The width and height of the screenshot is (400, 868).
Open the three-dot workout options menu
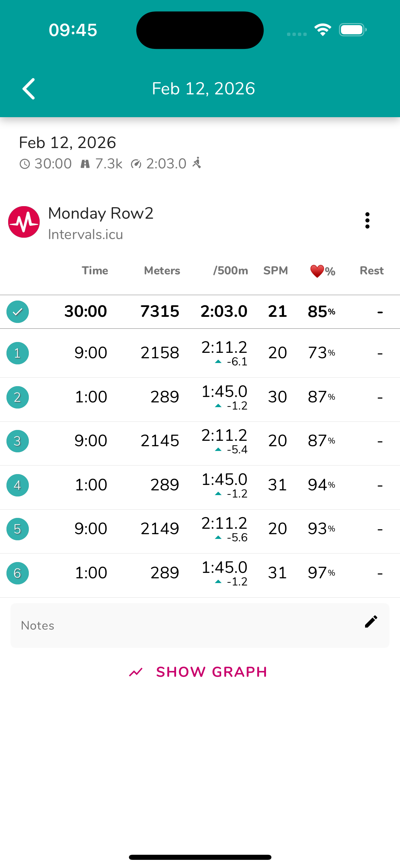point(367,221)
